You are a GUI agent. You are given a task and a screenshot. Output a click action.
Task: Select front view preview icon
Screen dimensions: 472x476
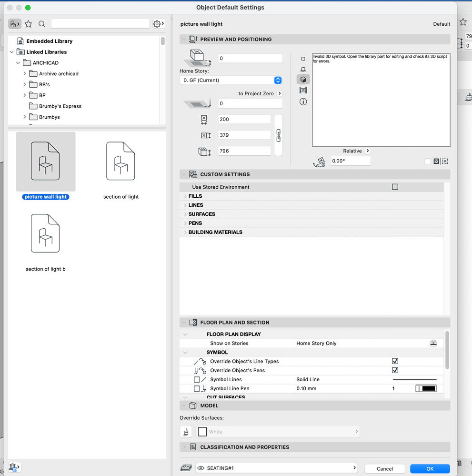pos(303,69)
